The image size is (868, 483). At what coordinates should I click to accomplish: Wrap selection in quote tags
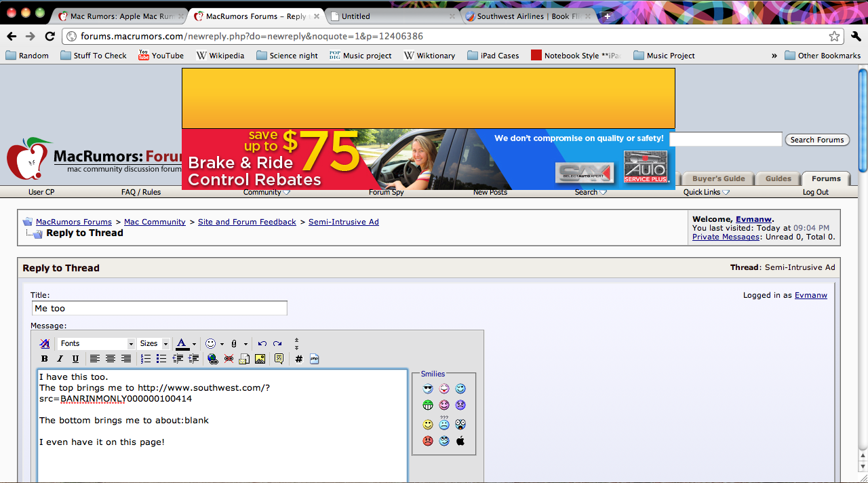click(279, 359)
